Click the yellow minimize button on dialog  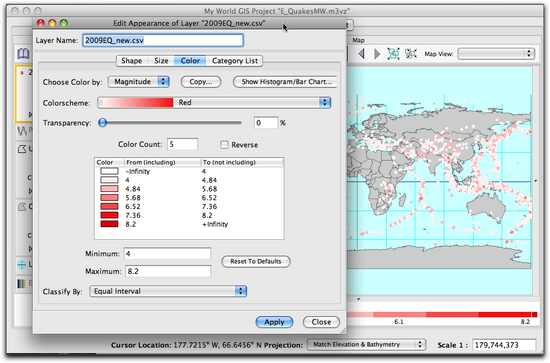click(x=52, y=23)
